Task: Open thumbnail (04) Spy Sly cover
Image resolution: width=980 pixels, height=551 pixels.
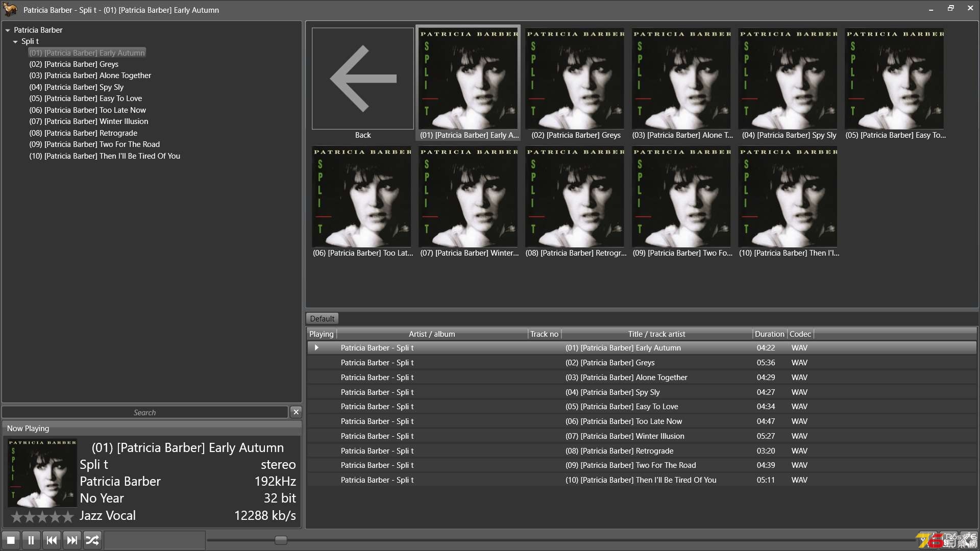Action: tap(788, 79)
